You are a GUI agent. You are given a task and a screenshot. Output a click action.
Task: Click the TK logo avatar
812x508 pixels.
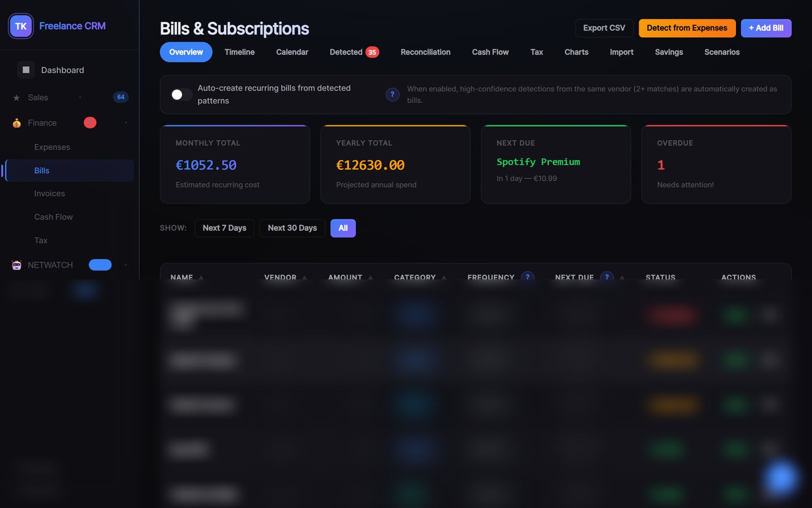coord(21,26)
